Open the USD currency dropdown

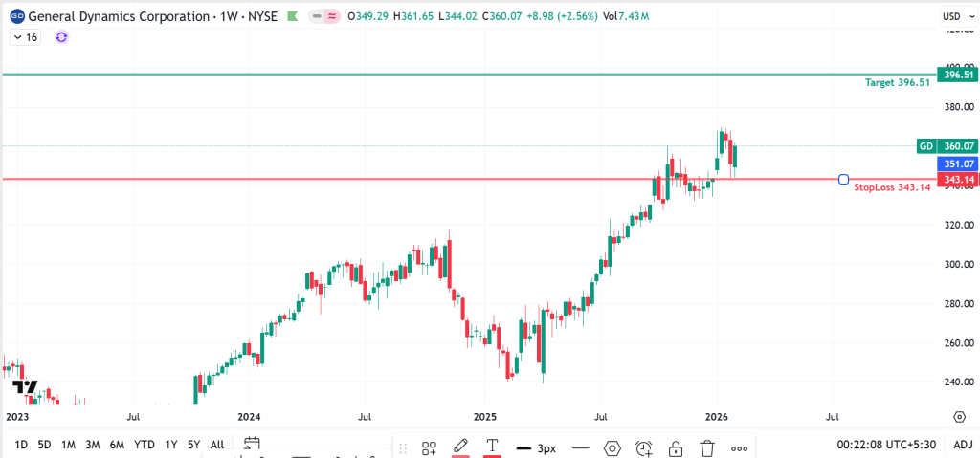tap(956, 16)
